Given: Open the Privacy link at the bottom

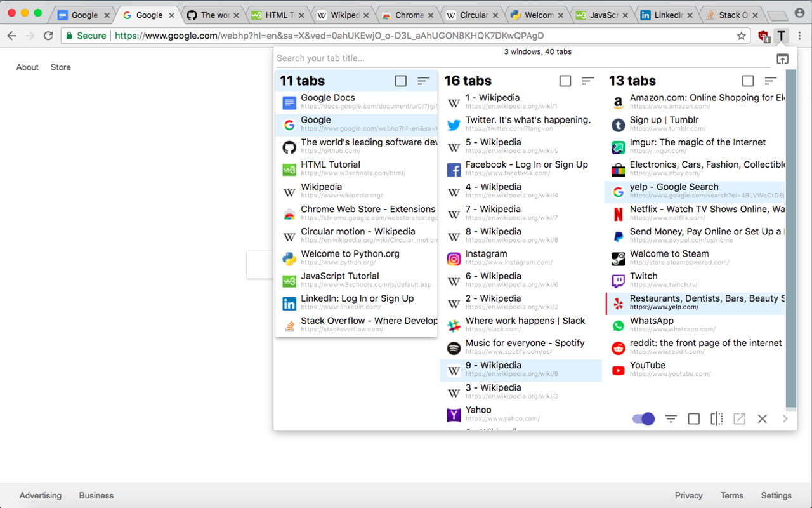Looking at the screenshot, I should pyautogui.click(x=688, y=495).
